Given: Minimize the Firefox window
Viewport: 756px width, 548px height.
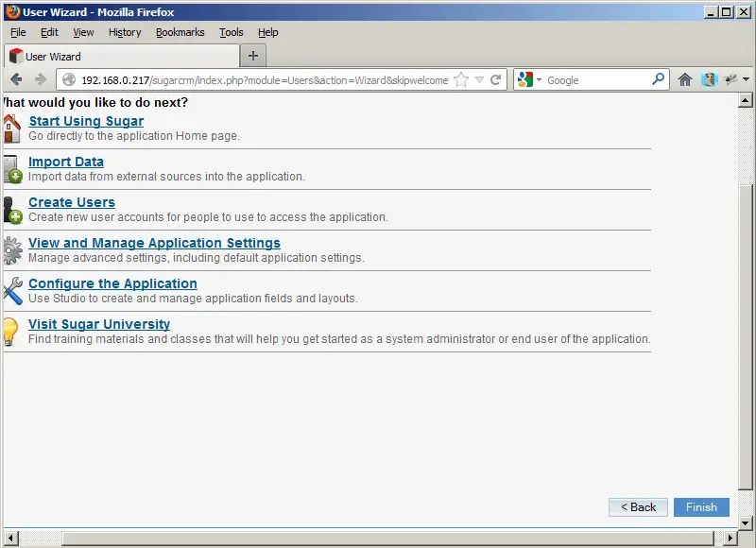Looking at the screenshot, I should point(711,12).
